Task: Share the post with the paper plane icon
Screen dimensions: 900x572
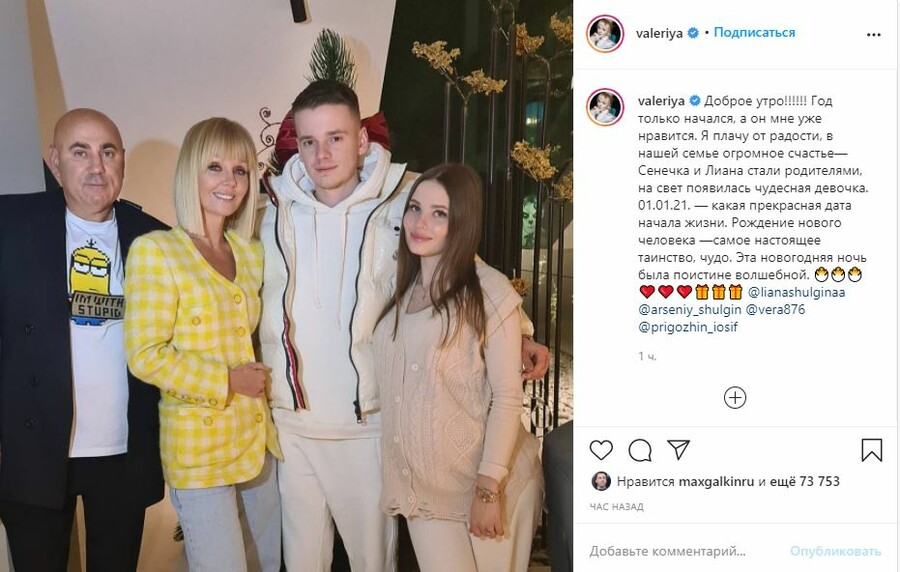Action: [678, 450]
